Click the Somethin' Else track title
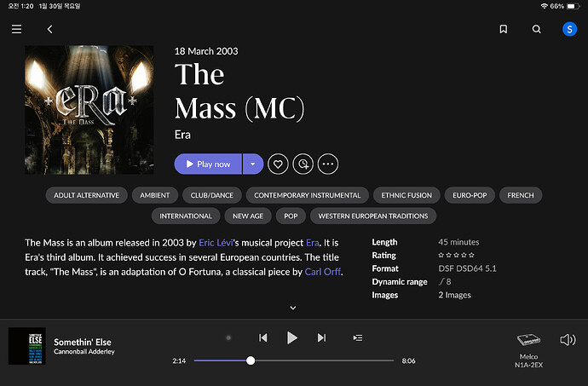 (83, 342)
